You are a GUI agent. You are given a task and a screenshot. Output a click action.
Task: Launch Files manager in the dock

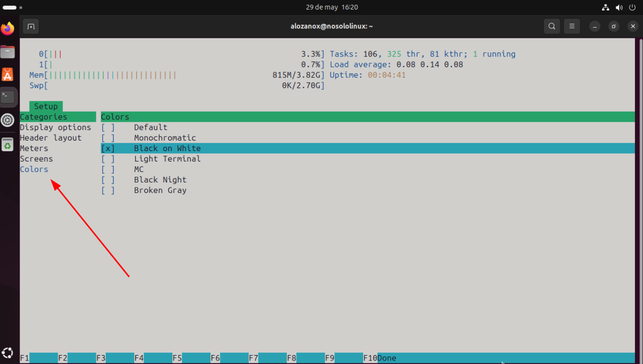[x=7, y=52]
